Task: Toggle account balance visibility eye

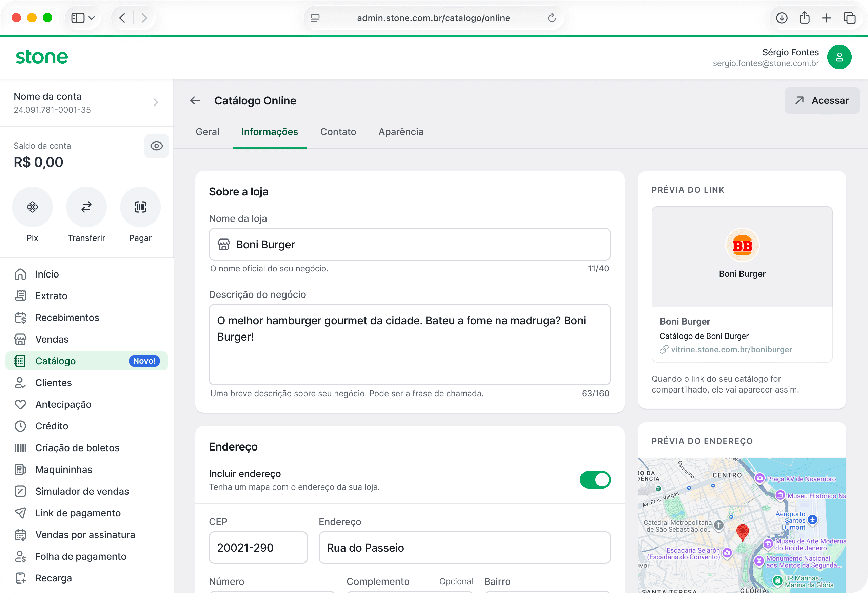Action: click(157, 146)
